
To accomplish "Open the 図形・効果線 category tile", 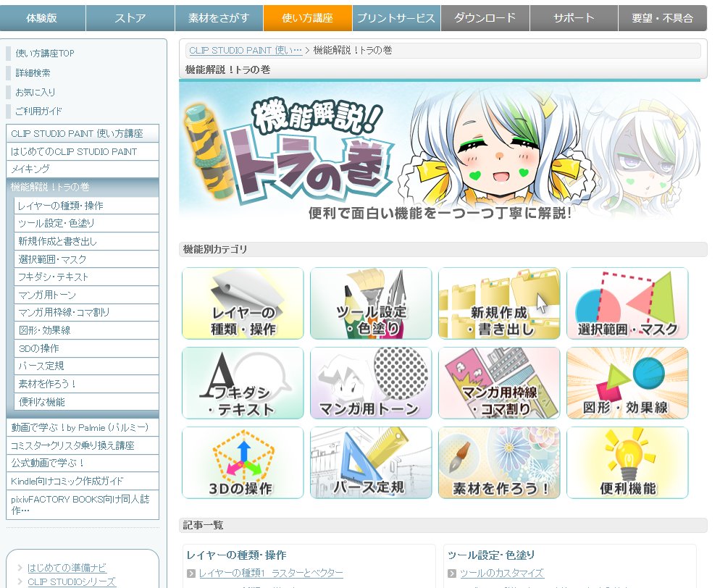I will [x=627, y=383].
